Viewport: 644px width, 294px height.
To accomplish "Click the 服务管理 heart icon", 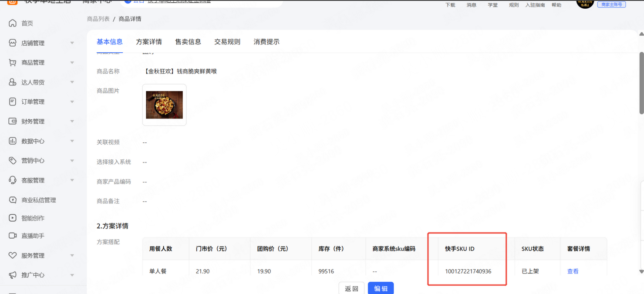I will [13, 255].
